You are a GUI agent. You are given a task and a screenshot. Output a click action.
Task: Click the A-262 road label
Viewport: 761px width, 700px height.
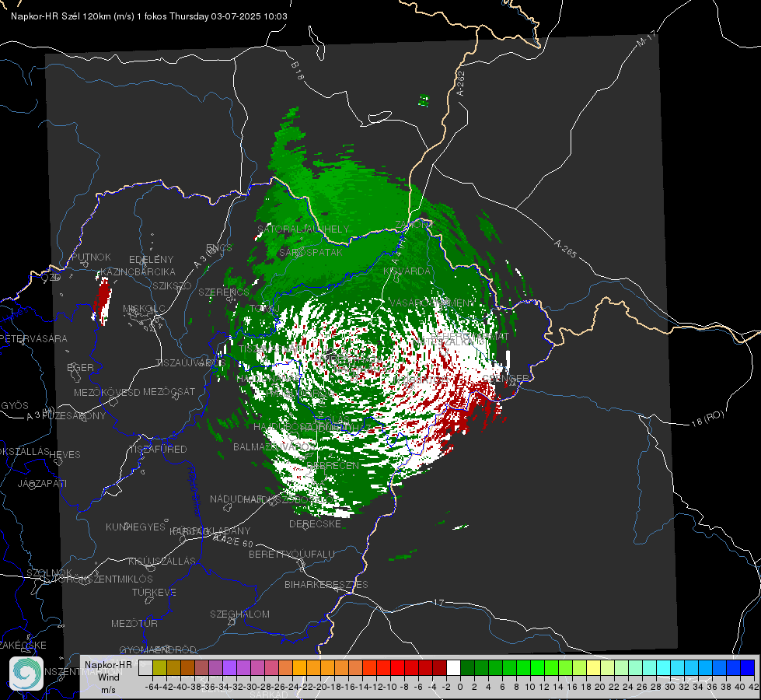point(461,83)
